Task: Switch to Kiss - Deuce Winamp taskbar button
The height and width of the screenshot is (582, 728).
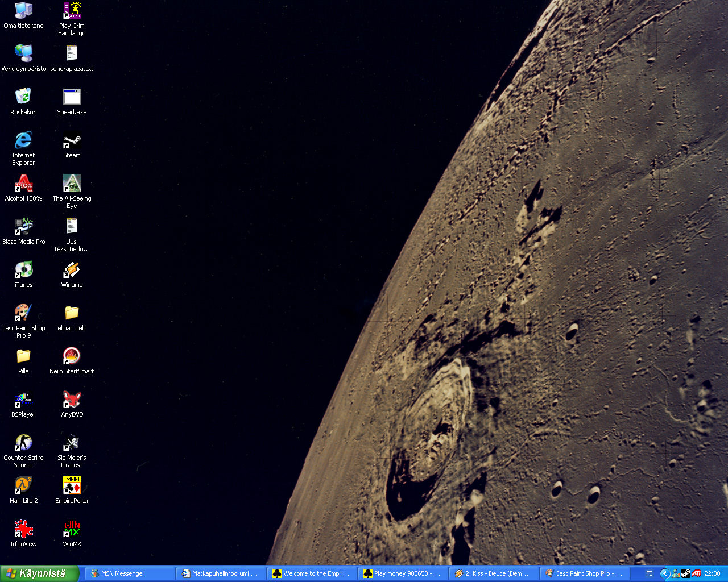Action: pyautogui.click(x=494, y=573)
